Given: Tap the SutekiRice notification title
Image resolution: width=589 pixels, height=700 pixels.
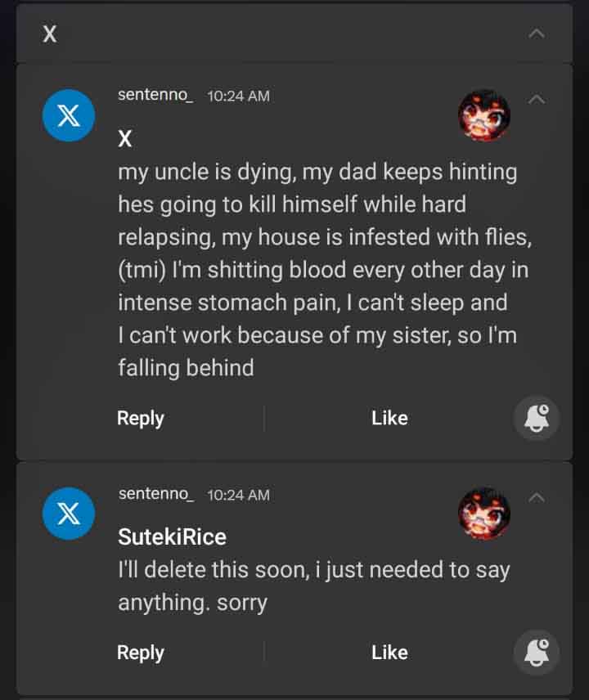Looking at the screenshot, I should (x=172, y=537).
